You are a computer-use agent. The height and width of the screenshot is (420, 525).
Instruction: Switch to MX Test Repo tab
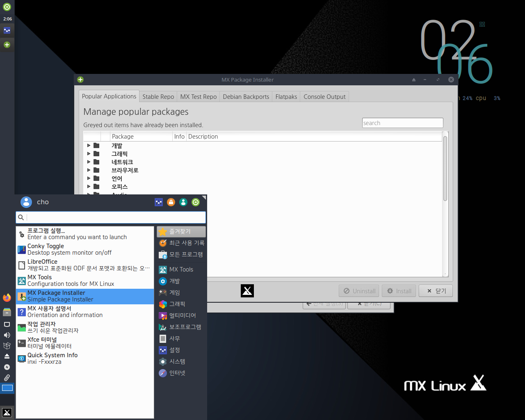tap(199, 97)
